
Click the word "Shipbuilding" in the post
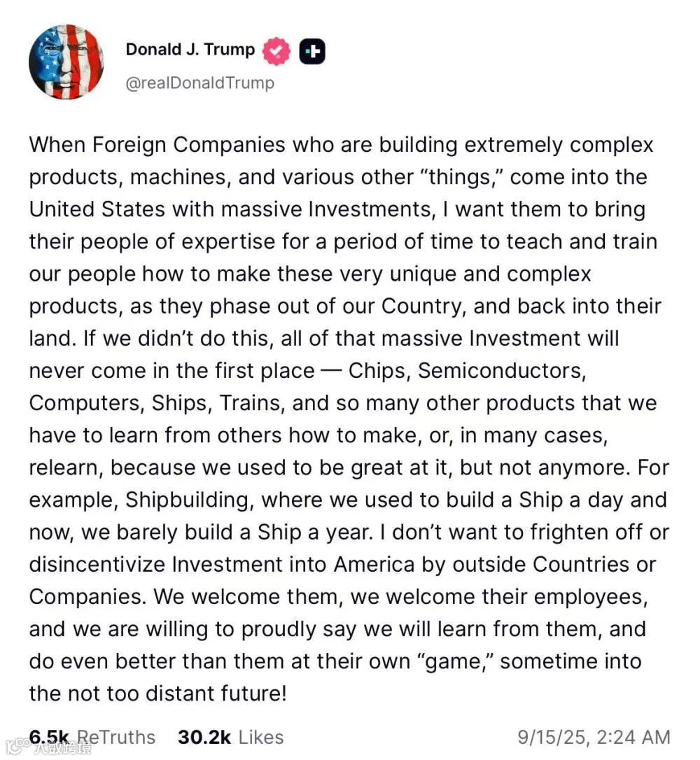click(190, 500)
